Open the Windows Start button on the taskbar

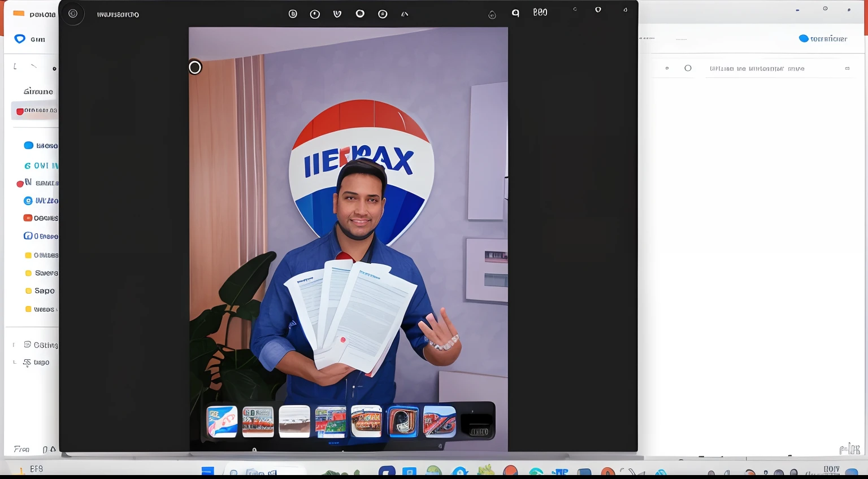[207, 471]
